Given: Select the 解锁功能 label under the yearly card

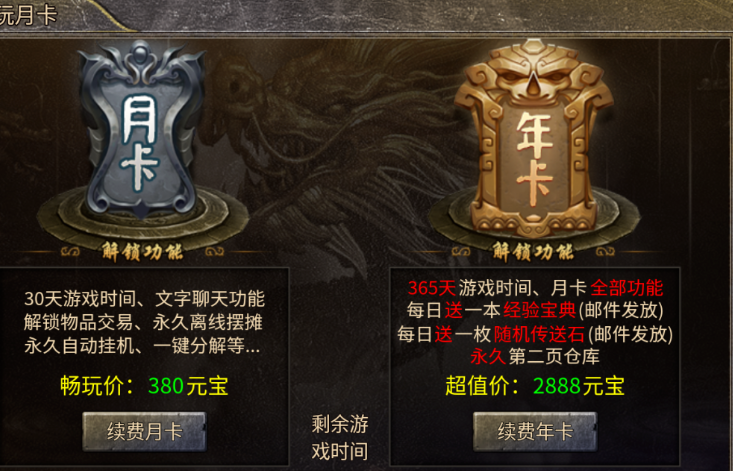Looking at the screenshot, I should tap(533, 252).
